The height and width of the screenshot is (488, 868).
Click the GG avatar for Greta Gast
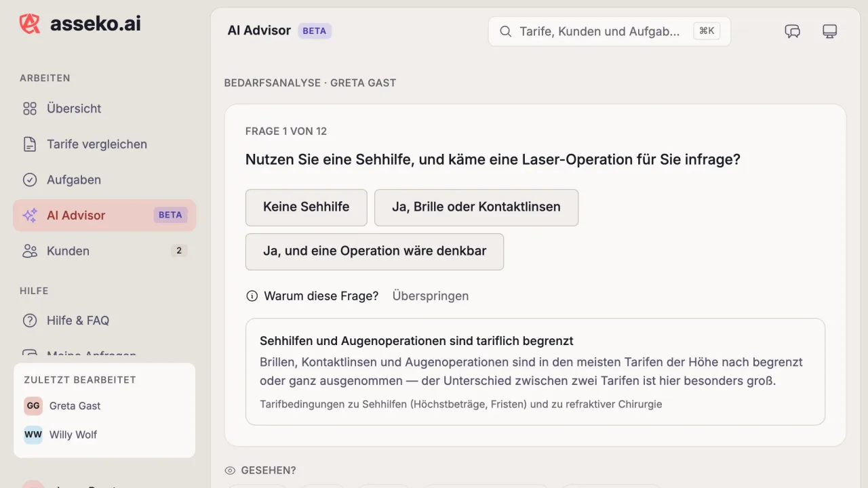(33, 406)
